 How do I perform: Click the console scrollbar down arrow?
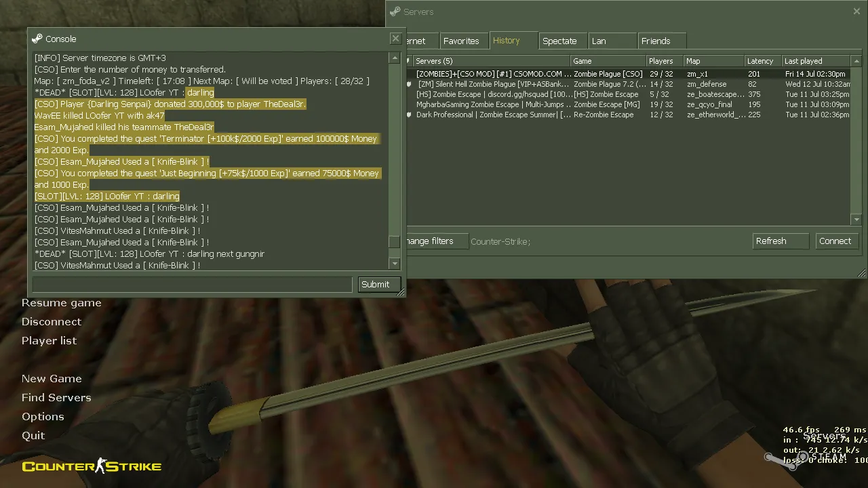395,263
